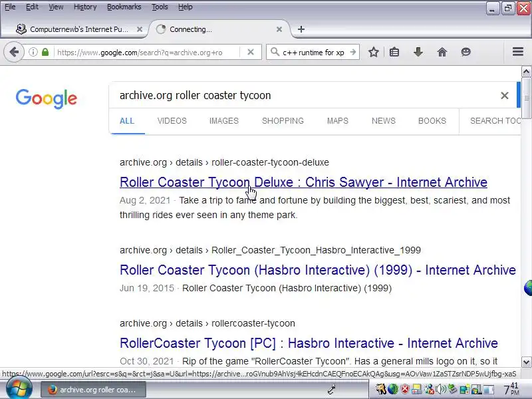Open the hamburger menu

click(x=518, y=52)
